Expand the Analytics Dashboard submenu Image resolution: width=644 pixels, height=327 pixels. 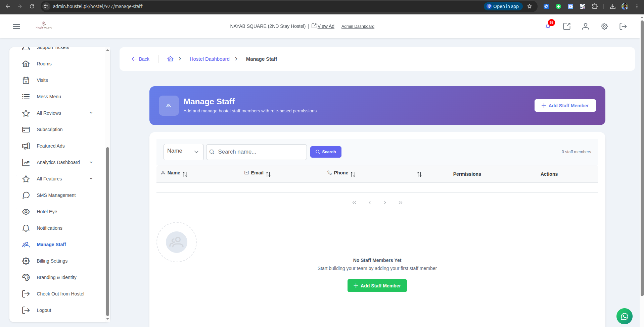pyautogui.click(x=91, y=162)
